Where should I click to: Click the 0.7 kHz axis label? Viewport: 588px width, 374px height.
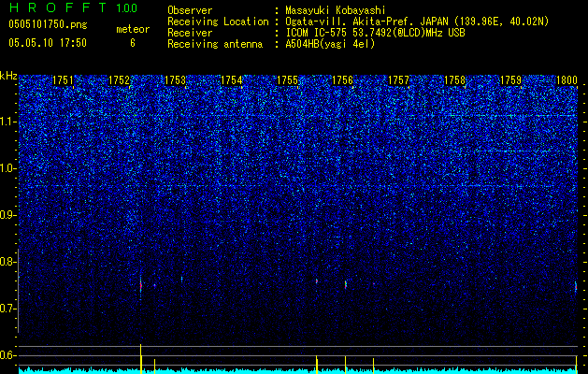tap(8, 309)
